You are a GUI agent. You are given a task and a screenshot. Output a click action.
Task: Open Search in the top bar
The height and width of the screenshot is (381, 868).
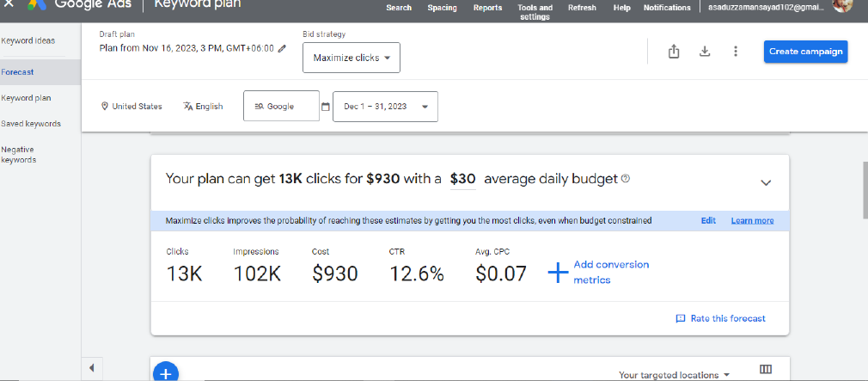(x=399, y=8)
